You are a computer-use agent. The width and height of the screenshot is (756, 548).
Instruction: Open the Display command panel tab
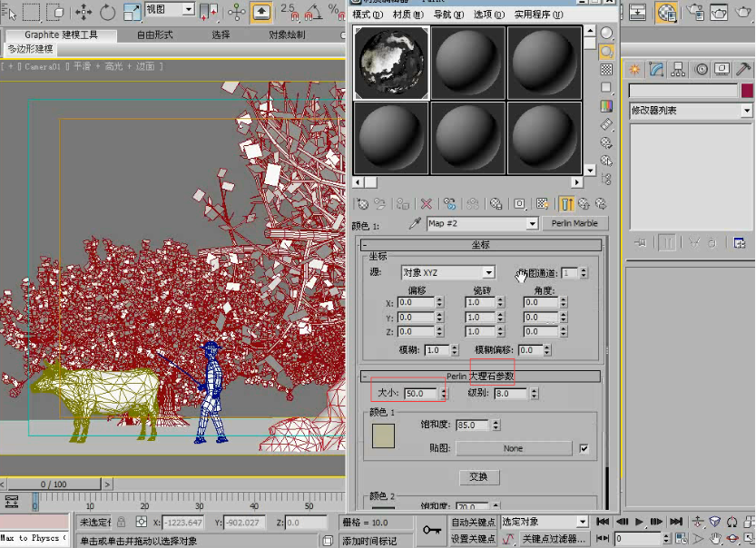722,69
